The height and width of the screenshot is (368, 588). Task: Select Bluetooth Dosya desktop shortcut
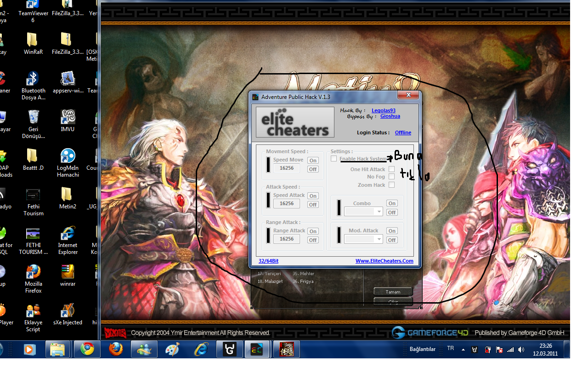point(33,86)
